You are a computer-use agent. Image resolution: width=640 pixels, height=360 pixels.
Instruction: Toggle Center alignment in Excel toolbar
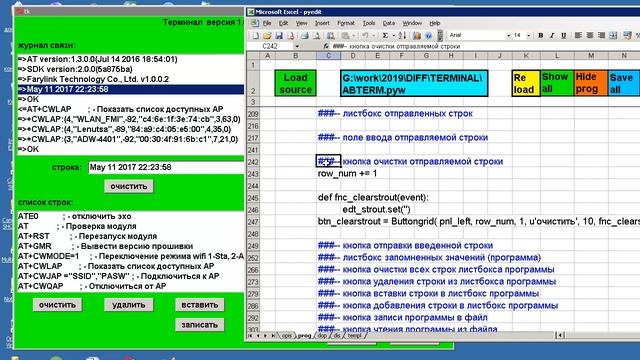click(589, 36)
